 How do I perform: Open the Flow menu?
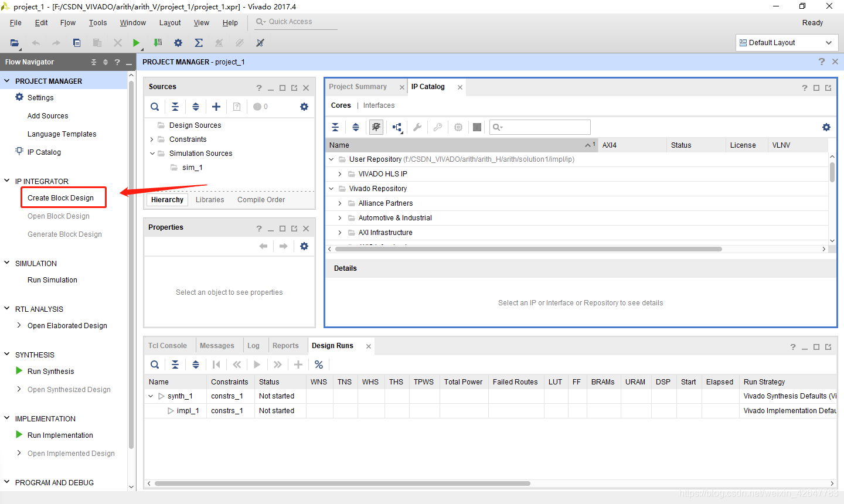click(x=68, y=23)
